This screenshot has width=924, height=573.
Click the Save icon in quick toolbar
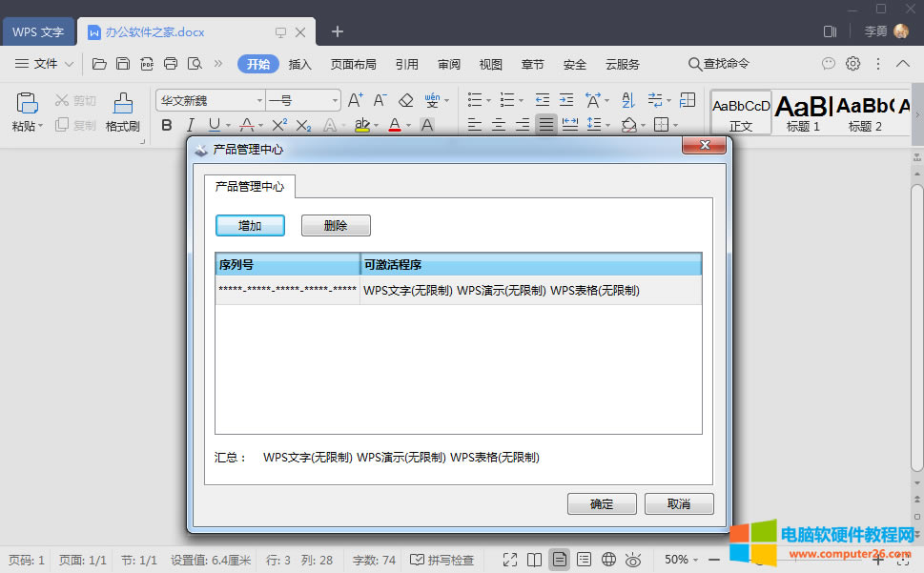click(123, 64)
